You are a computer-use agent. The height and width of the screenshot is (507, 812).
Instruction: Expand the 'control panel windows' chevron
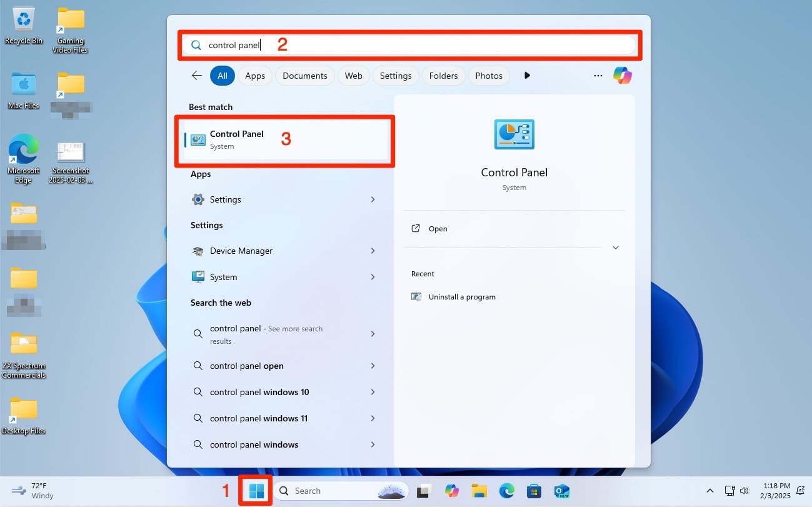[x=373, y=444]
